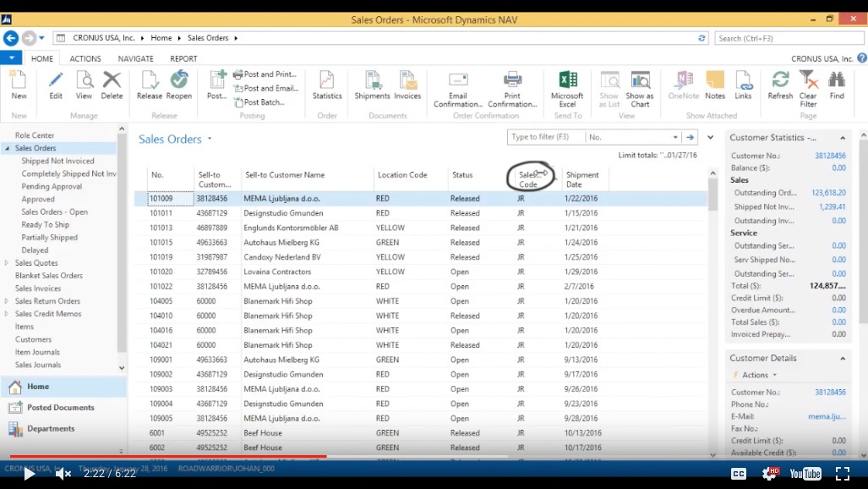Toggle closed captions CC

pyautogui.click(x=739, y=474)
